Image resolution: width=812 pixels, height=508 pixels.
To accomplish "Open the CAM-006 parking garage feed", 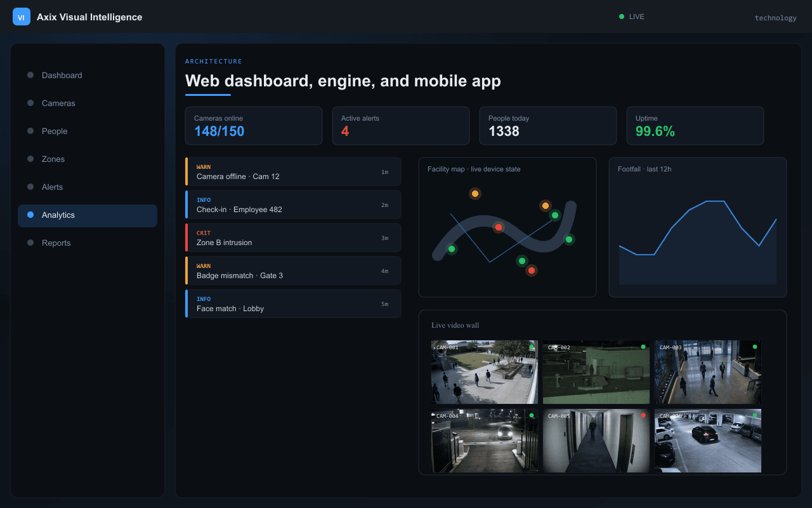I will point(708,441).
